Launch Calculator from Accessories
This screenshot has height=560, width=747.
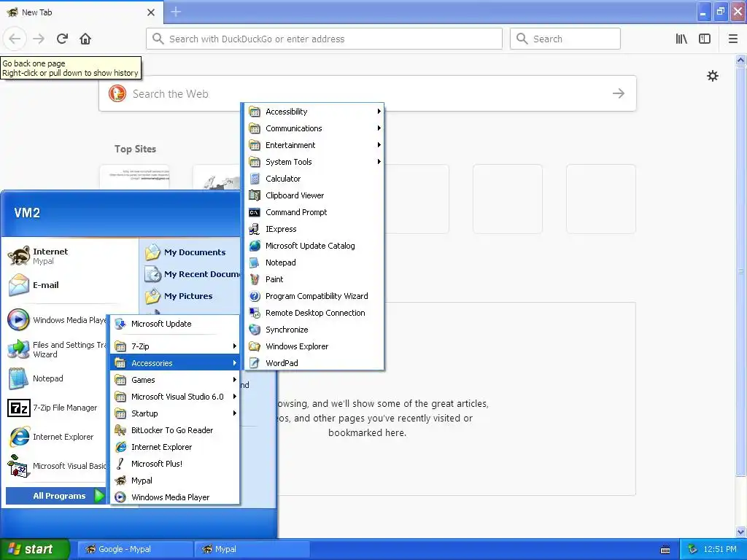click(314, 179)
